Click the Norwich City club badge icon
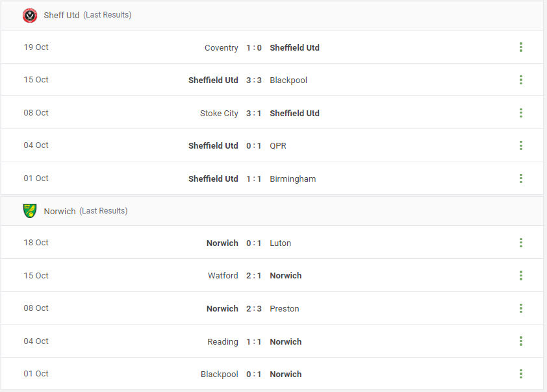This screenshot has height=392, width=547. tap(29, 210)
